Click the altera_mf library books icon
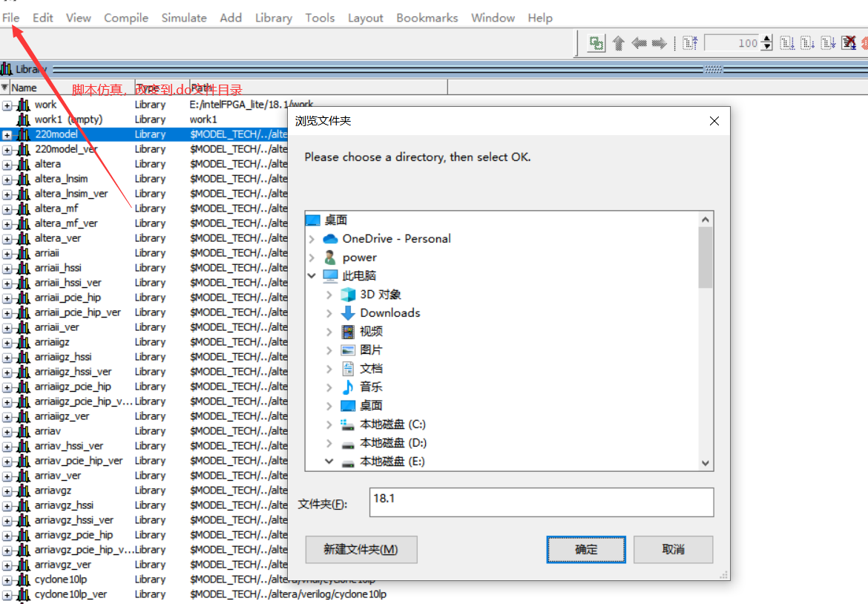The height and width of the screenshot is (604, 868). point(23,209)
